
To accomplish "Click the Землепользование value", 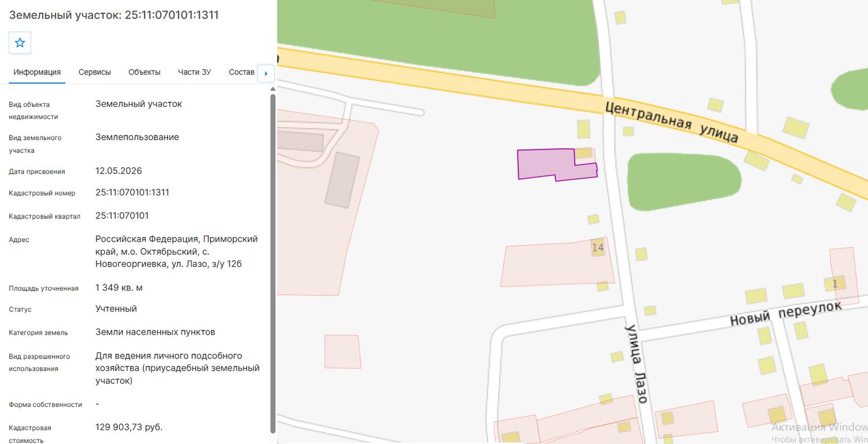I will [137, 137].
